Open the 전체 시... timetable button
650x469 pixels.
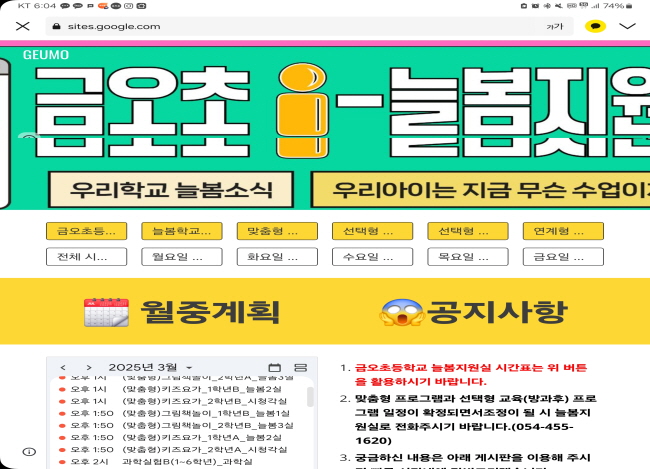(86, 257)
